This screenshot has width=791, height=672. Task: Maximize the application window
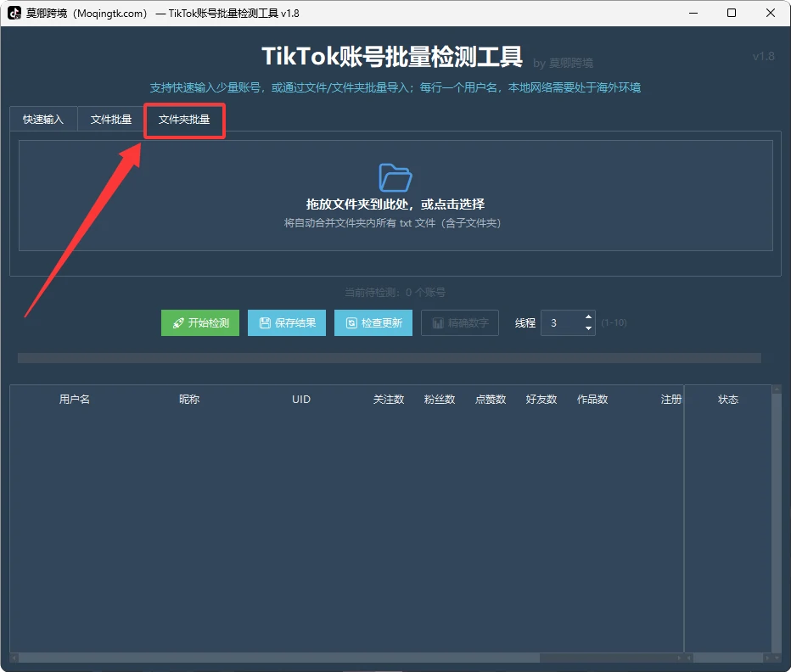(x=732, y=13)
